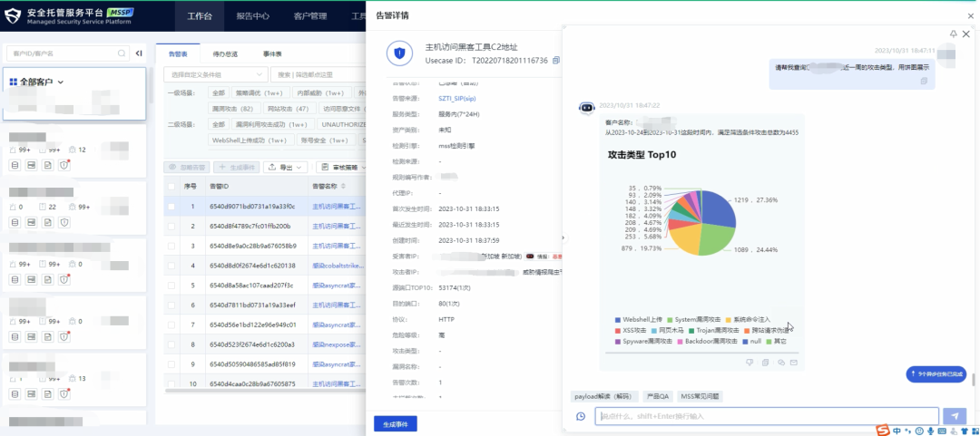980x436 pixels.
Task: Click the MSS常见问题 quick prompt
Action: click(700, 396)
